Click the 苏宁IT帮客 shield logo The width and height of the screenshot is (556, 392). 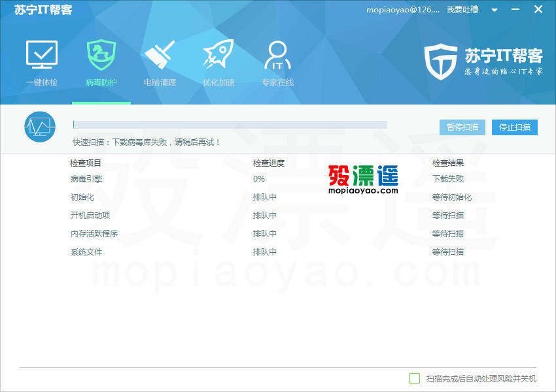coord(441,61)
